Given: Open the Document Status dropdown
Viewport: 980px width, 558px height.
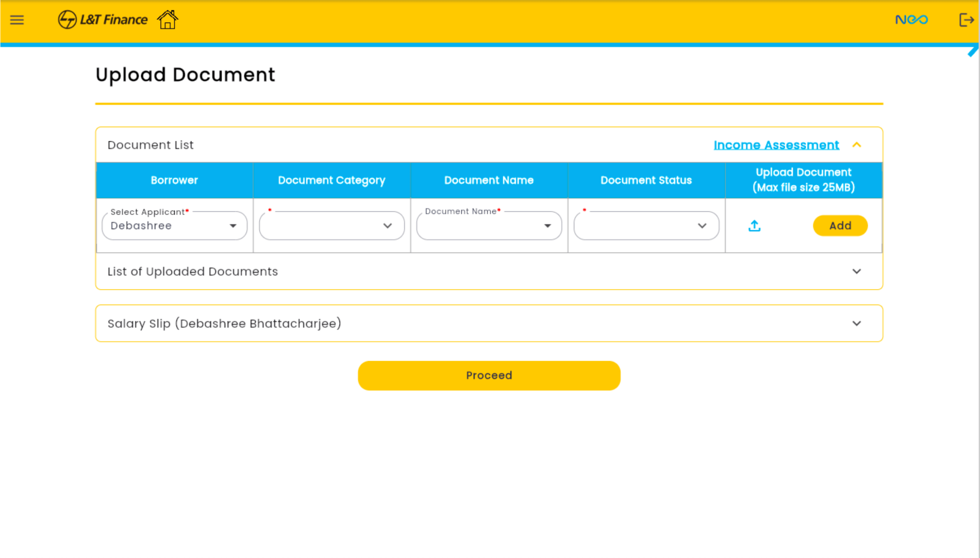Looking at the screenshot, I should [x=646, y=226].
